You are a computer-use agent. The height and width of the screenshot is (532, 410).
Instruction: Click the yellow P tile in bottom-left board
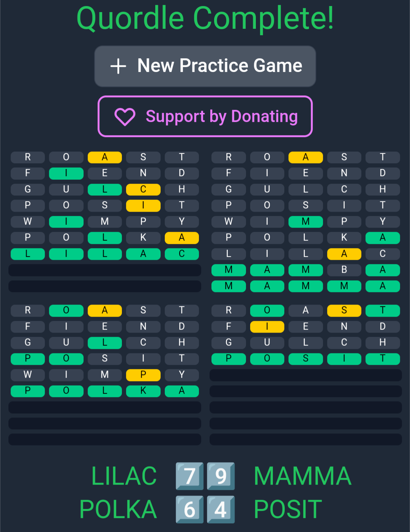click(x=143, y=375)
